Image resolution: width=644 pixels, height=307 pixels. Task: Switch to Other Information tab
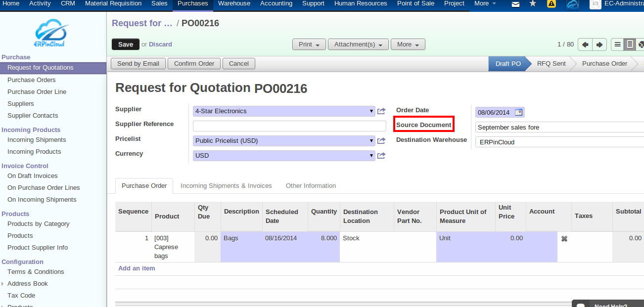[x=311, y=186]
